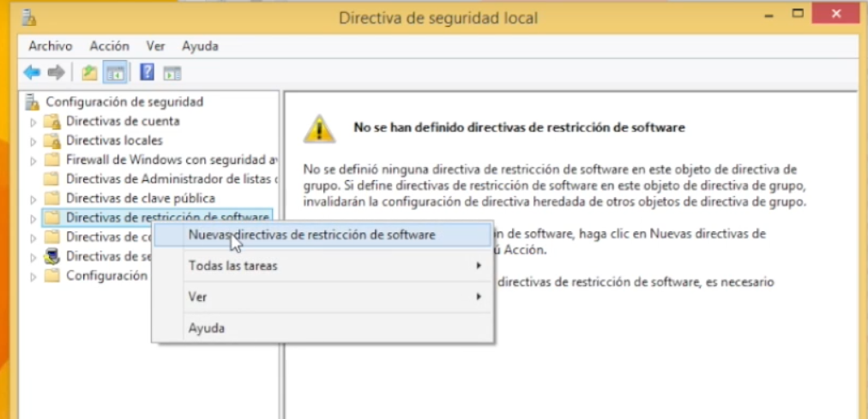Expand the Directivas de clave pública node

[x=34, y=199]
